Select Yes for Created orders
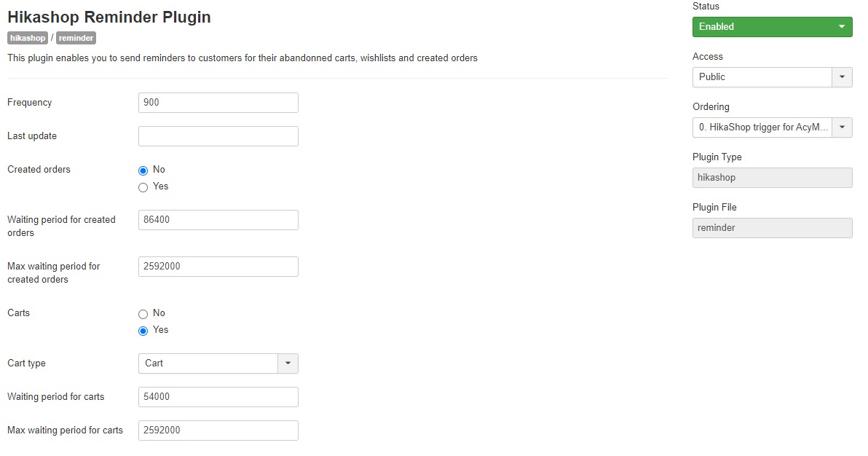Screen dimensions: 868x456 [143, 187]
